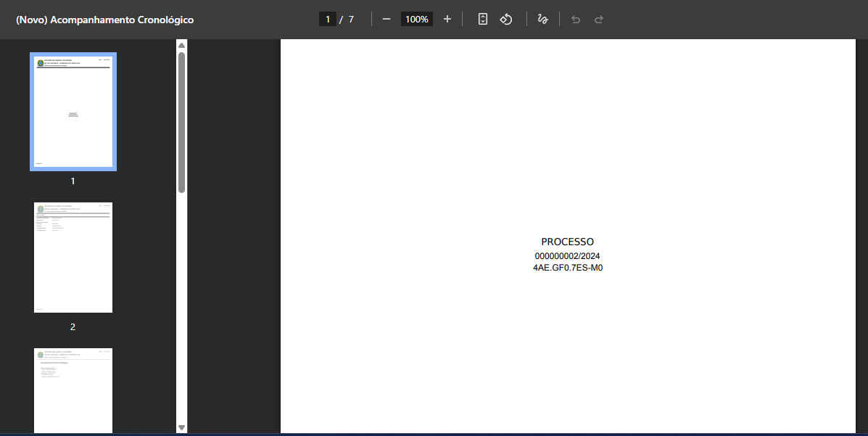Zoom in with the plus icon

[447, 20]
